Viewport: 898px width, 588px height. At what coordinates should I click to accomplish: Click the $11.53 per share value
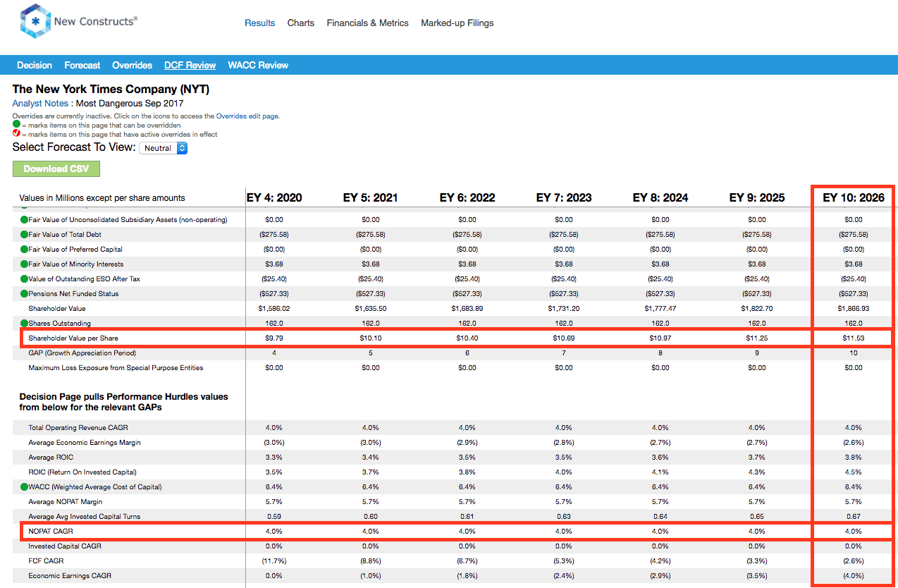coord(854,338)
